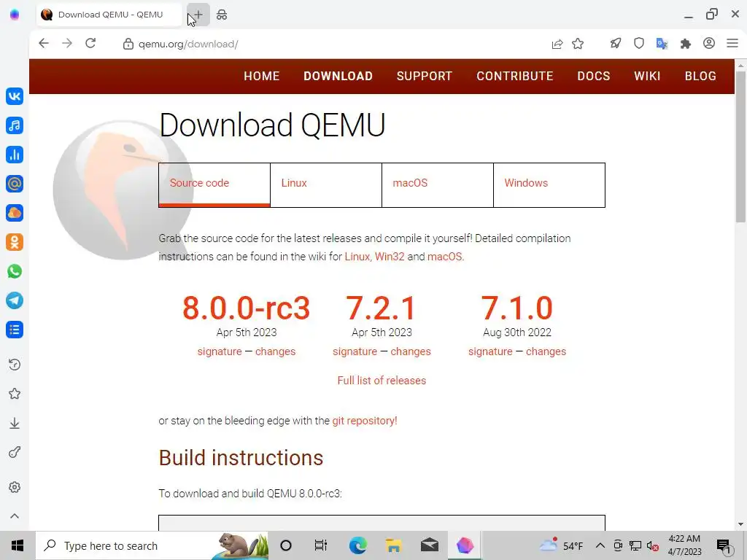Open extensions puzzle icon
This screenshot has height=560, width=747.
click(686, 44)
